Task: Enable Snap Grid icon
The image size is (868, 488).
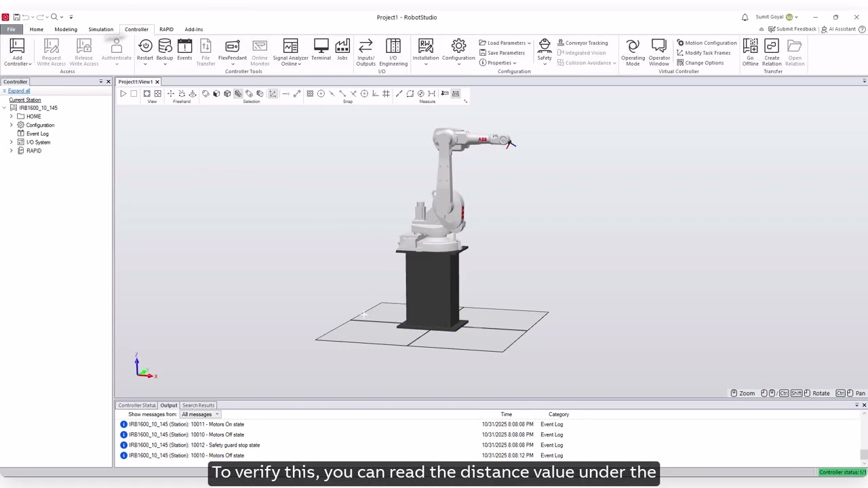Action: pos(387,94)
